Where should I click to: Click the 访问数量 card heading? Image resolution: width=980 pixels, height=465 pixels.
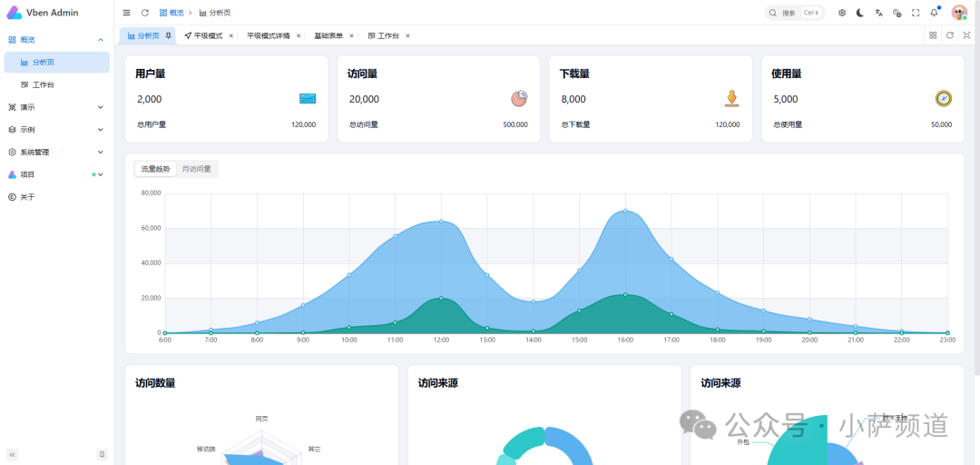tap(155, 383)
